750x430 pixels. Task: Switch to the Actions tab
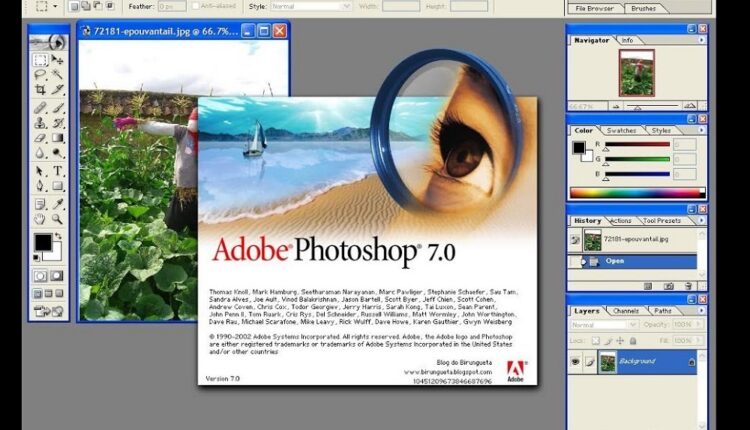pyautogui.click(x=621, y=221)
